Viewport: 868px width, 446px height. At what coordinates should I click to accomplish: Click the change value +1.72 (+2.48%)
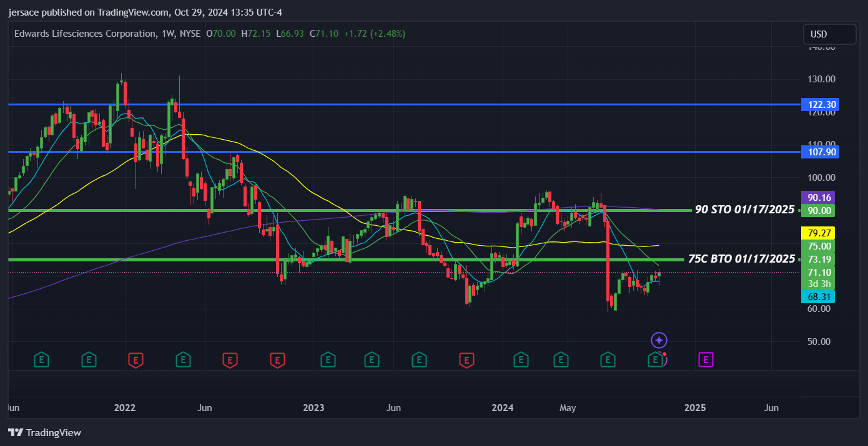click(x=375, y=34)
